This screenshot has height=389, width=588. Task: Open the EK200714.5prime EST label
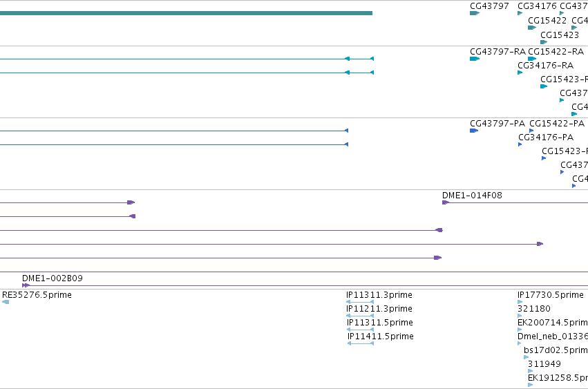click(553, 323)
